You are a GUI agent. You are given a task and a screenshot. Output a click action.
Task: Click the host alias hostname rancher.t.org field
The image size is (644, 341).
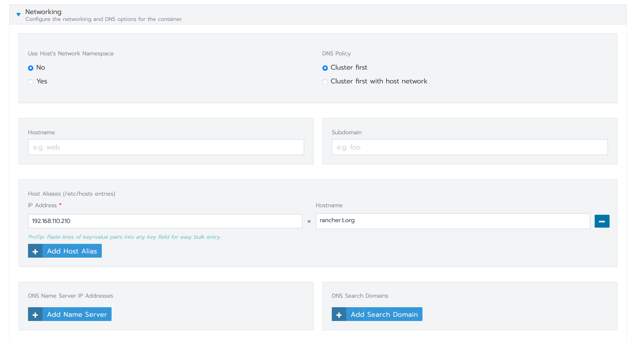452,221
